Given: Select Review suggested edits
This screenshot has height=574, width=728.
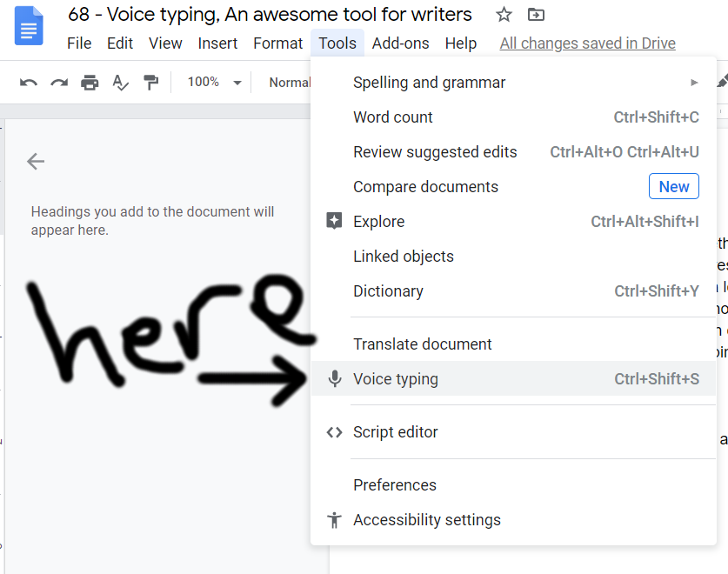Looking at the screenshot, I should [x=513, y=152].
